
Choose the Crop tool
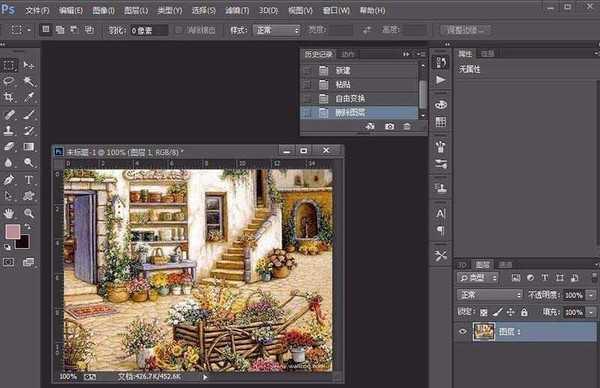tap(8, 97)
